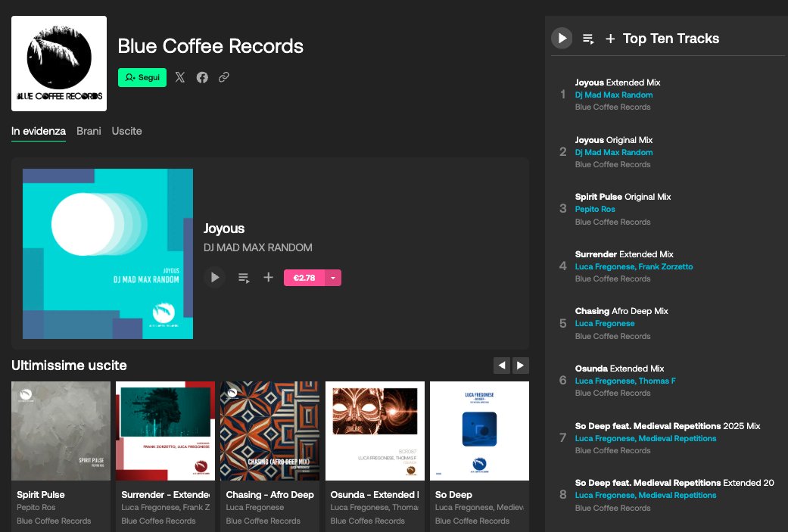The width and height of the screenshot is (788, 532).
Task: Play the Top Ten Tracks chart
Action: coord(562,38)
